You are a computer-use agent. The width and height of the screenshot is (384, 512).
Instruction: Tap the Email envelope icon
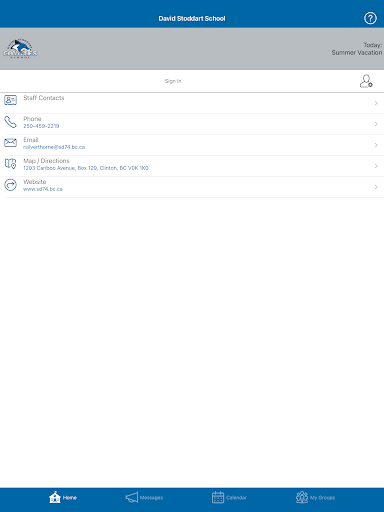coord(10,143)
